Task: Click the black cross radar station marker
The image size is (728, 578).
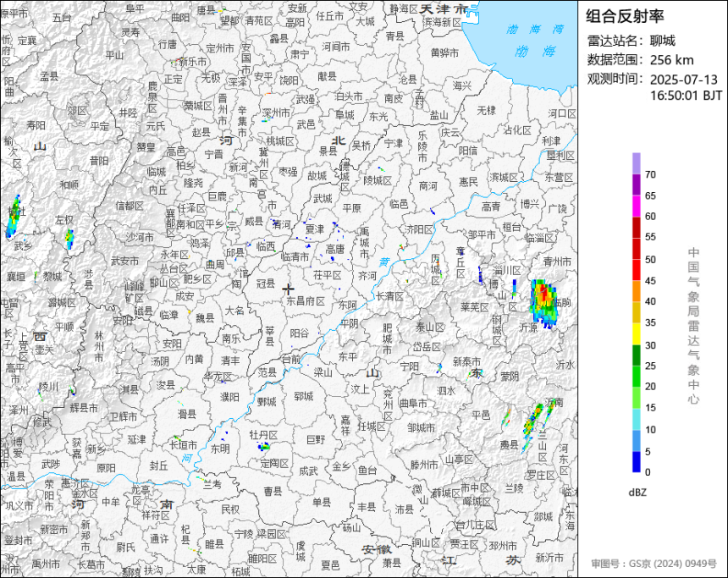Action: click(x=288, y=289)
